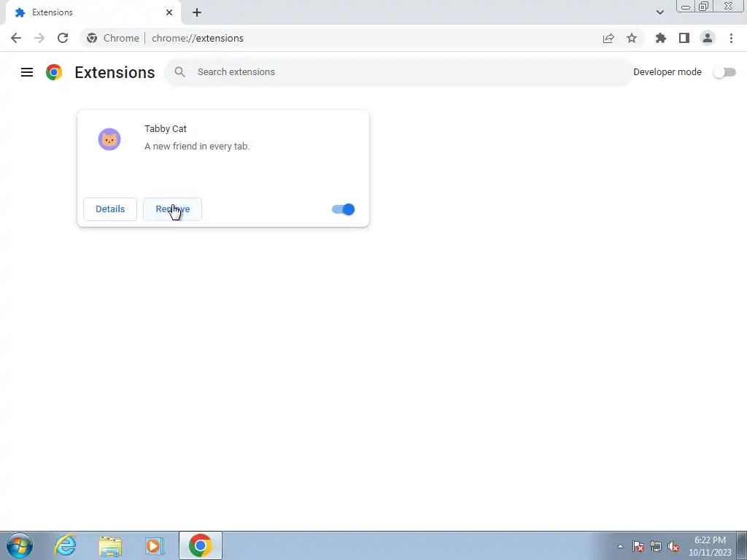
Task: Open the muted volume tray icon
Action: coord(673,546)
